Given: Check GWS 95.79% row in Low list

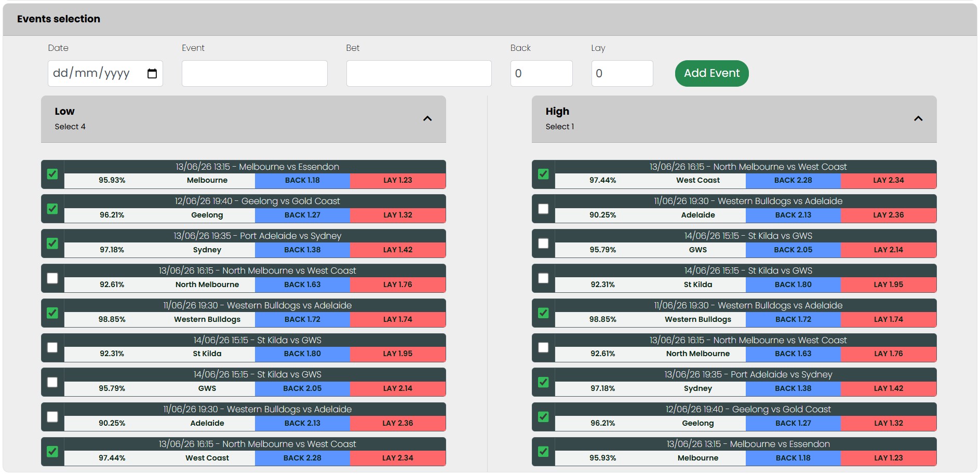Looking at the screenshot, I should coord(52,382).
